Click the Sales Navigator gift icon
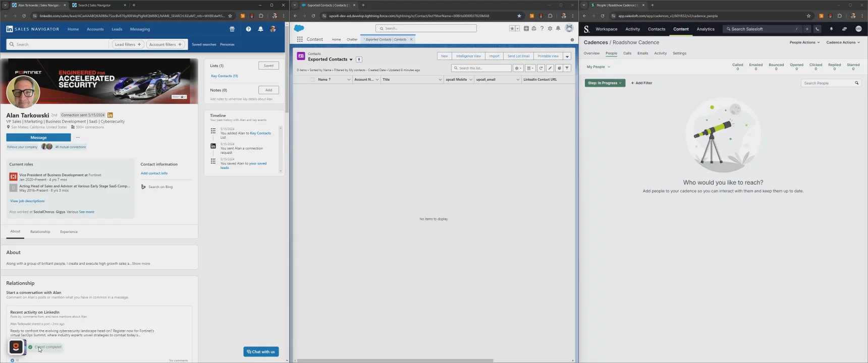 (232, 29)
